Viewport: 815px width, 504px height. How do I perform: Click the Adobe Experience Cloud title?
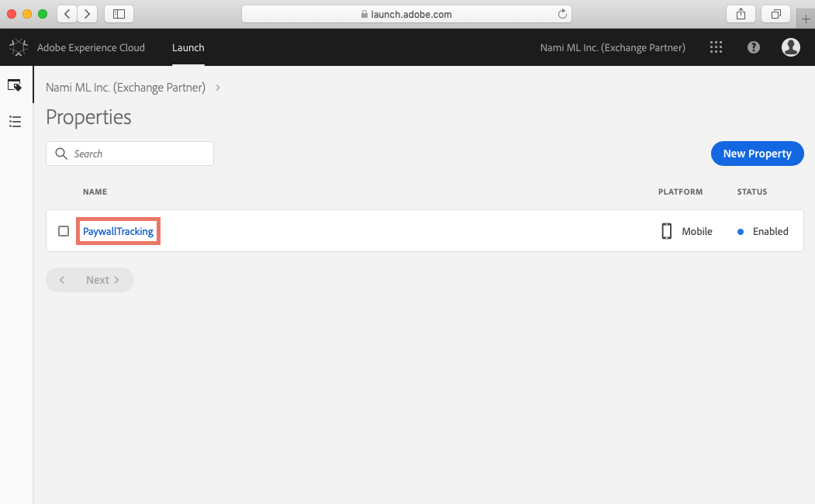[91, 47]
